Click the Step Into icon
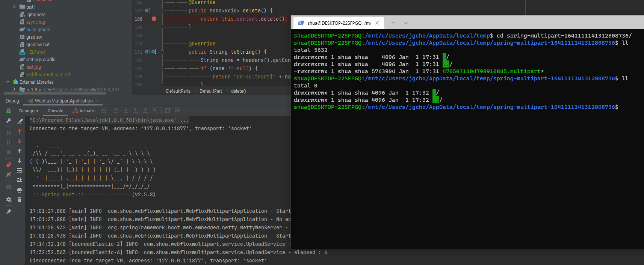 126,110
